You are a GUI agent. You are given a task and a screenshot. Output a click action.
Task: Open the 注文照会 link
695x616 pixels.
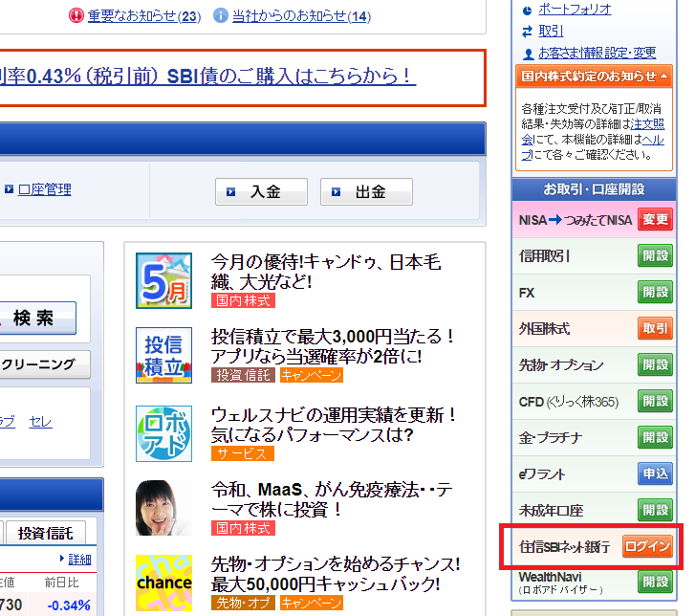point(647,123)
